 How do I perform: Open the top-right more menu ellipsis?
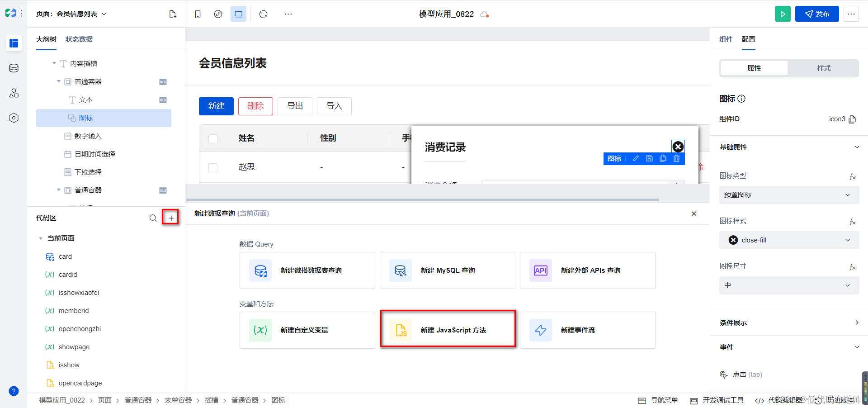[x=851, y=14]
